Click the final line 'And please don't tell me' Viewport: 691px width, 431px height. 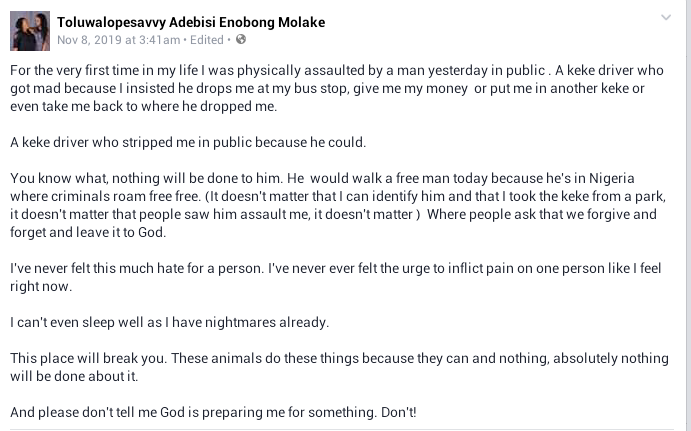(213, 412)
